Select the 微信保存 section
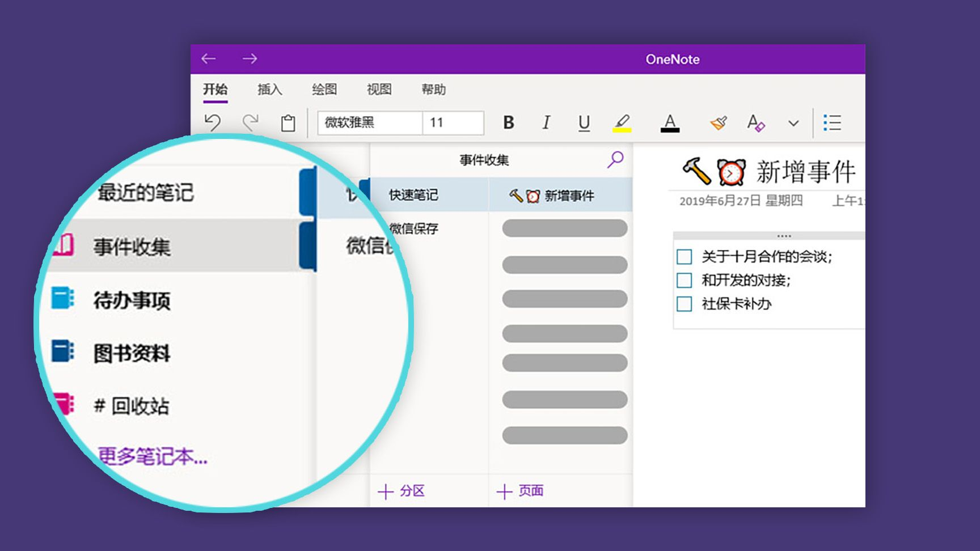The width and height of the screenshot is (980, 551). click(413, 228)
